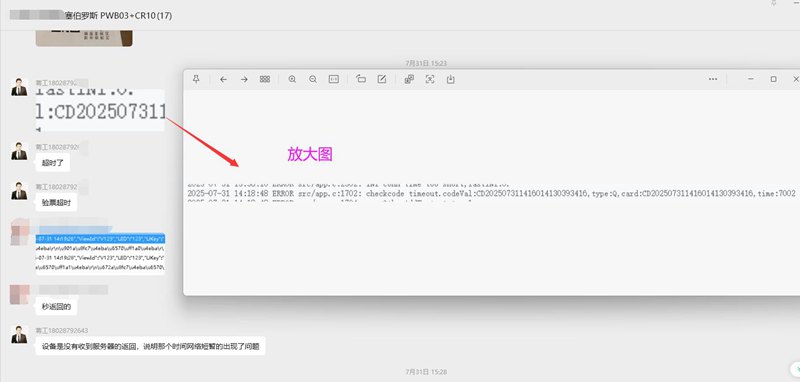Image resolution: width=800 pixels, height=382 pixels.
Task: Open the partially visible image at top of chat
Action: [x=84, y=38]
